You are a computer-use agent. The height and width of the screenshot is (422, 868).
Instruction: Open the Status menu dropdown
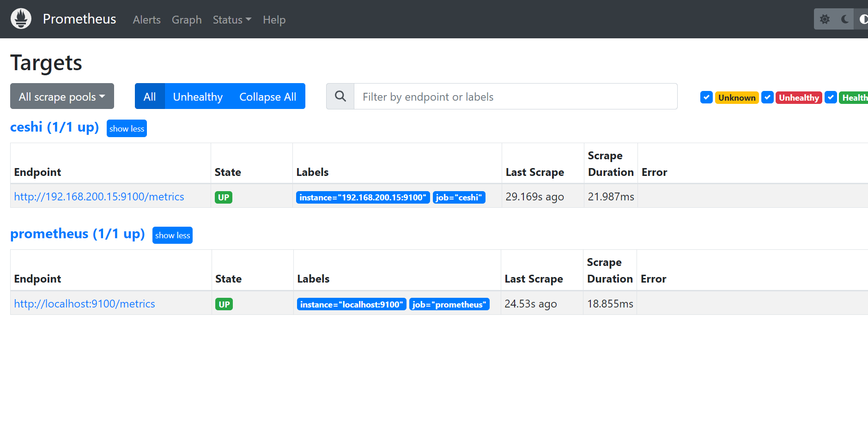pyautogui.click(x=232, y=20)
